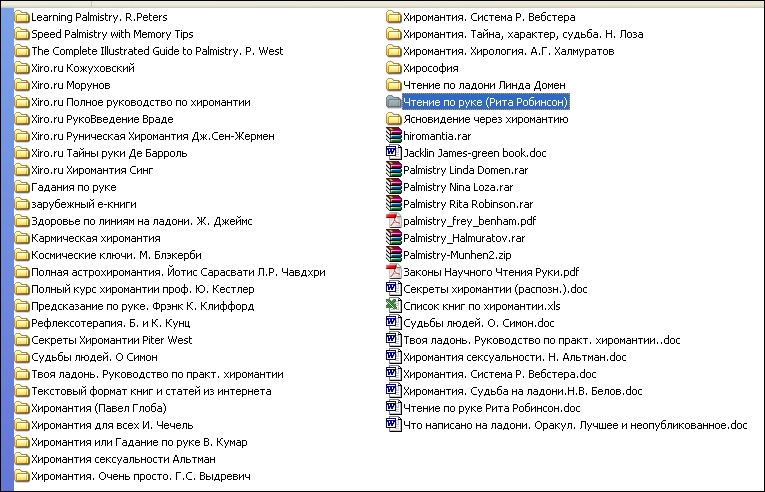This screenshot has height=492, width=765.
Task: Click Excel icon of Список книг по хиромантии.xls
Action: click(x=393, y=306)
